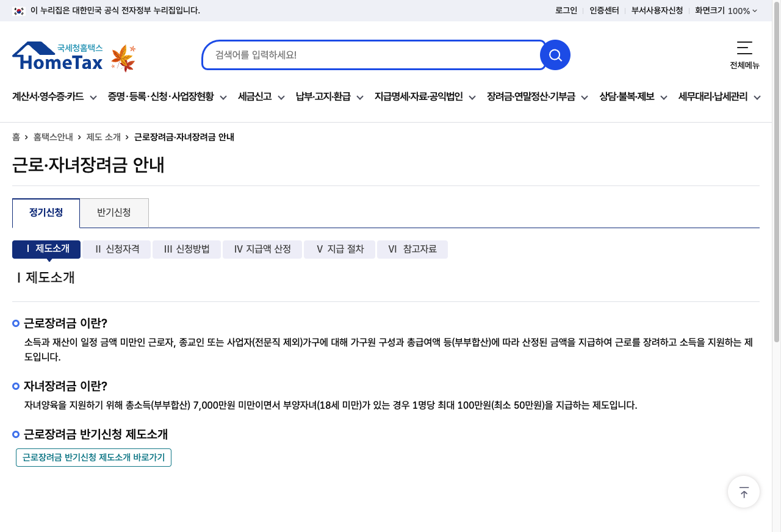This screenshot has width=781, height=532.
Task: Open the Ⅵ 참고자료 section tab
Action: (412, 249)
